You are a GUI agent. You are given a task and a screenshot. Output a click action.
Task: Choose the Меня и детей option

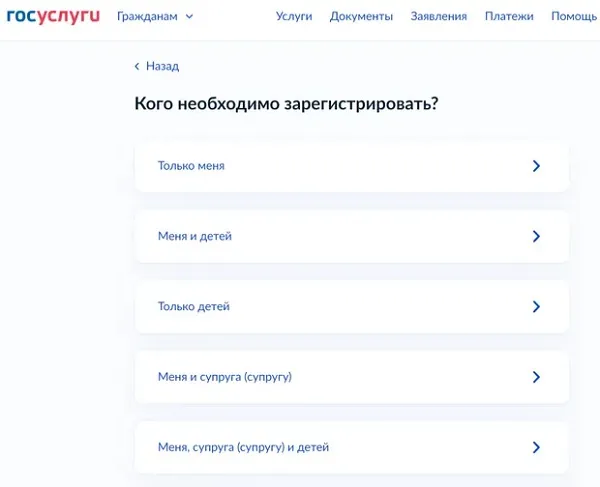pyautogui.click(x=352, y=236)
